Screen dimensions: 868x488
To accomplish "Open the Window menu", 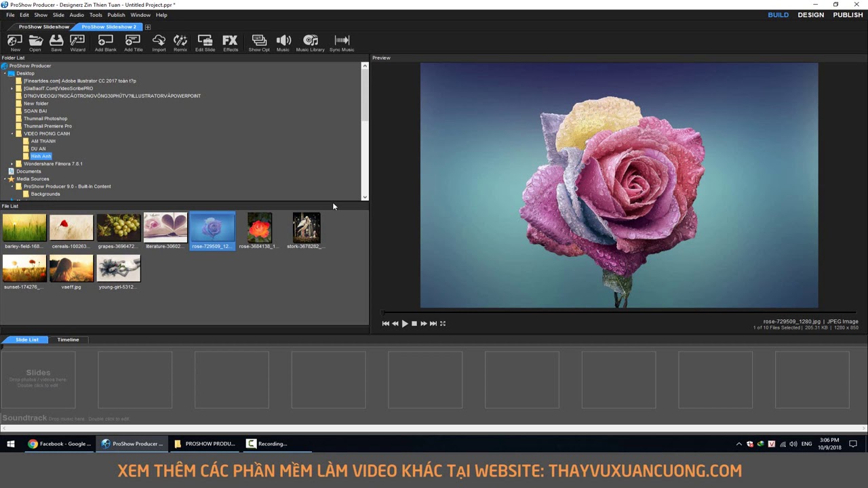I will tap(140, 15).
